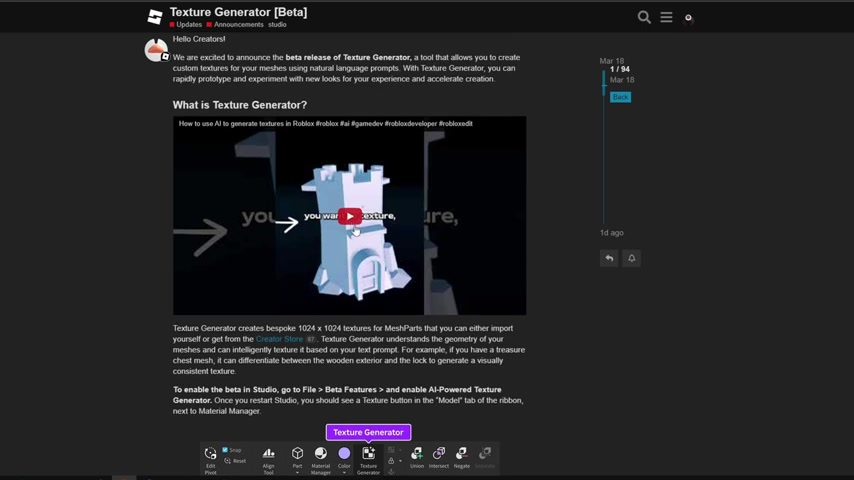854x480 pixels.
Task: Toggle the Snap checkbox
Action: [x=225, y=450]
